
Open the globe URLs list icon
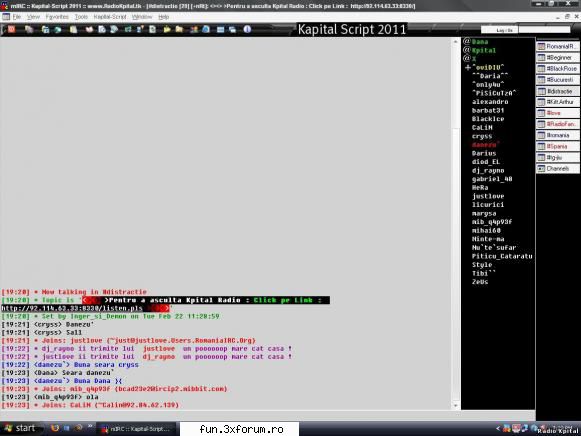point(206,29)
